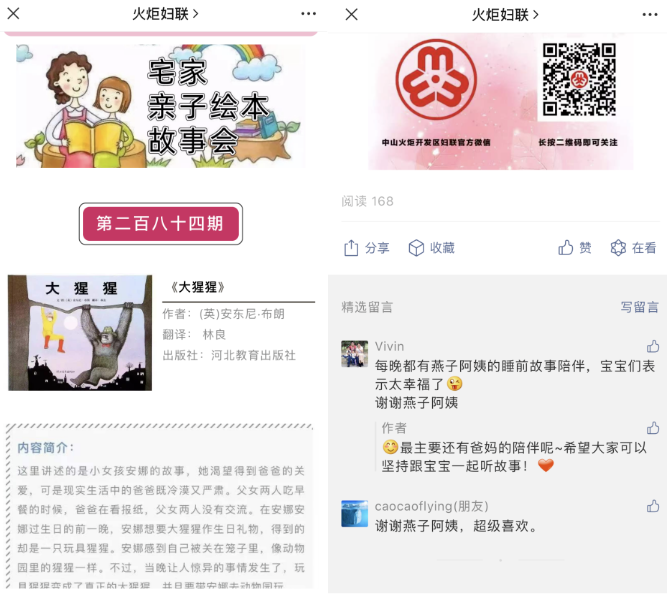The width and height of the screenshot is (671, 603).
Task: Tap the 分享 share icon
Action: coord(351,248)
